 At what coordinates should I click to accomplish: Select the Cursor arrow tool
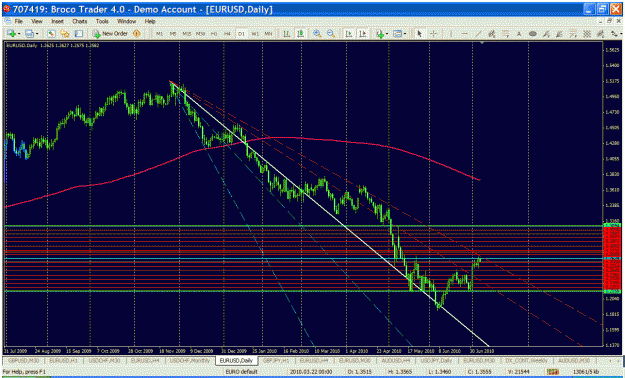(x=419, y=34)
